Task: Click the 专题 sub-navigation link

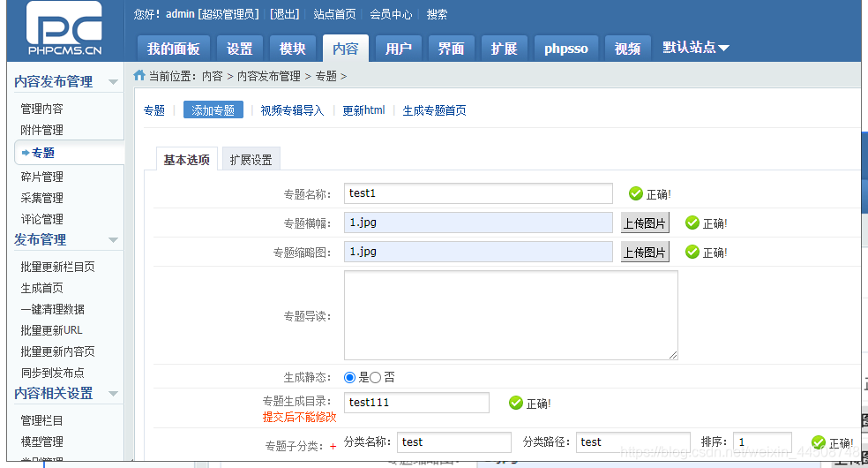Action: pos(153,110)
